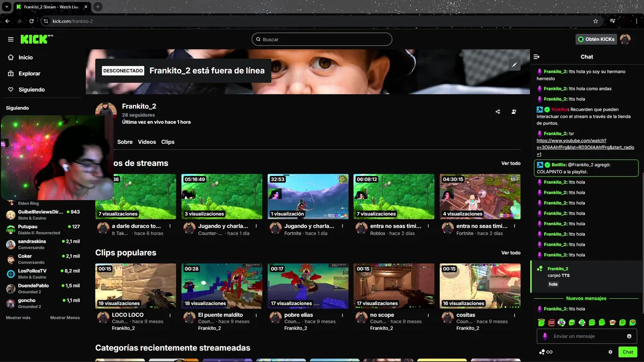Click the Enviar un mensaje field
The image size is (644, 362).
pos(587,336)
